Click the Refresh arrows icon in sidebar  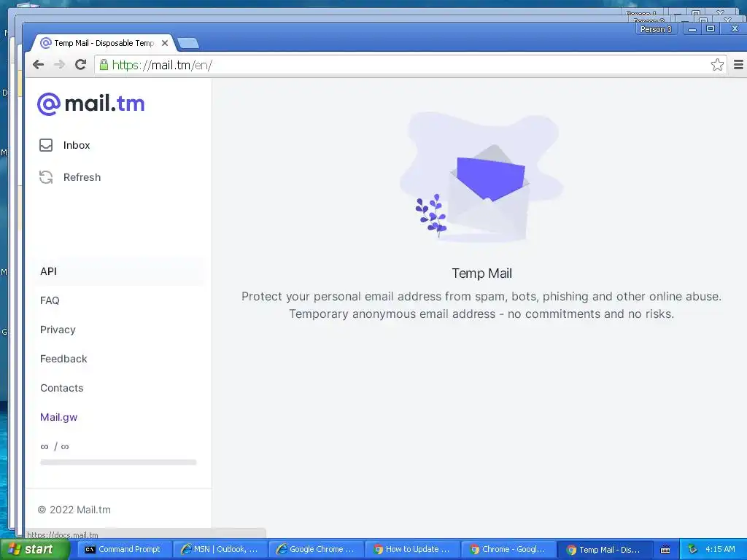pos(46,177)
